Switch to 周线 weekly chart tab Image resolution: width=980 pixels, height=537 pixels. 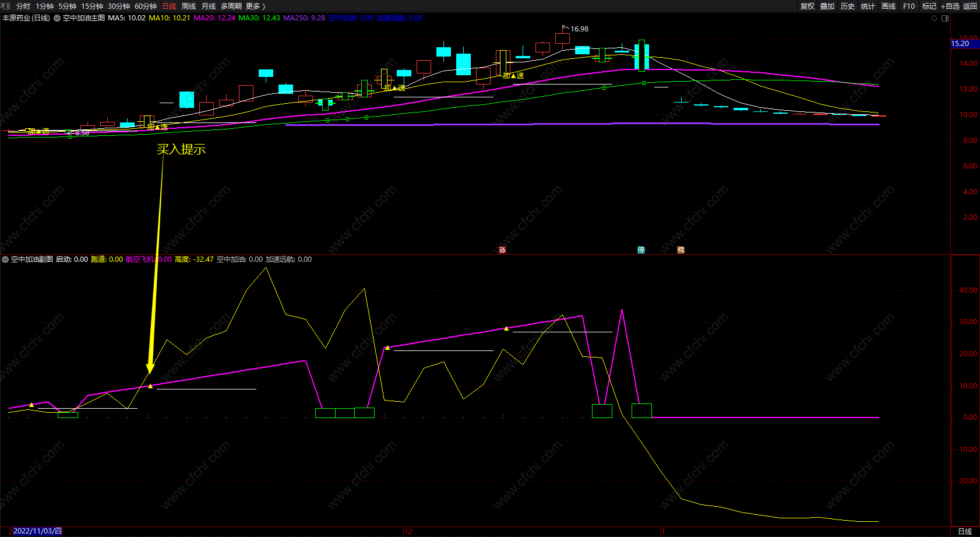(189, 6)
